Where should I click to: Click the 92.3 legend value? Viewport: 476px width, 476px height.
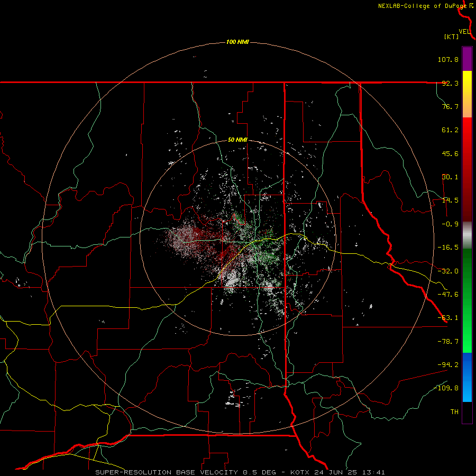(x=450, y=83)
